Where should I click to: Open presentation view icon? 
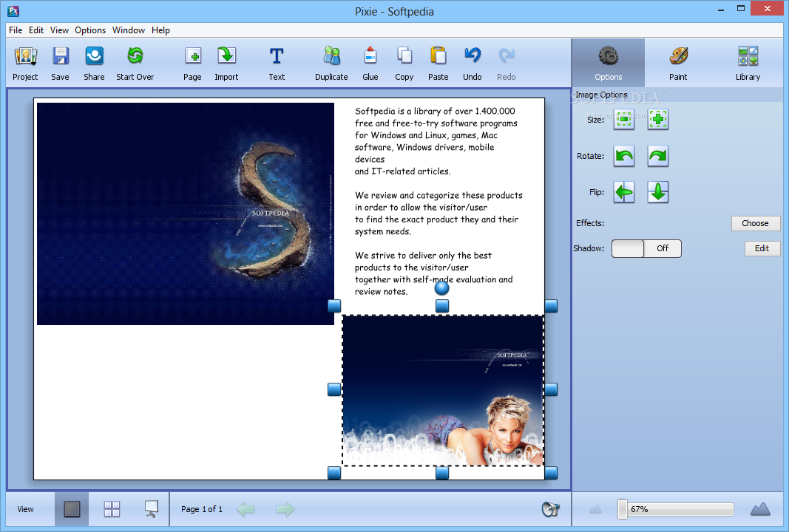[151, 509]
